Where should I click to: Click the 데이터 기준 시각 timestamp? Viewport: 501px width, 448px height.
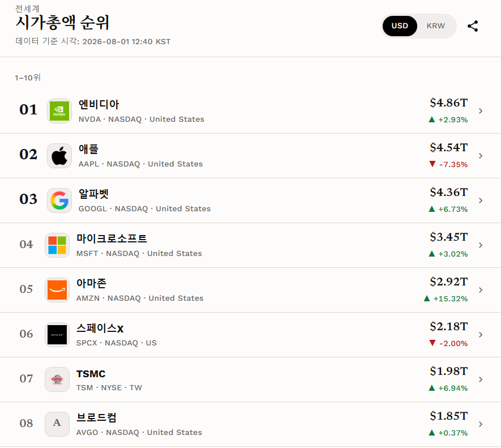click(x=93, y=41)
